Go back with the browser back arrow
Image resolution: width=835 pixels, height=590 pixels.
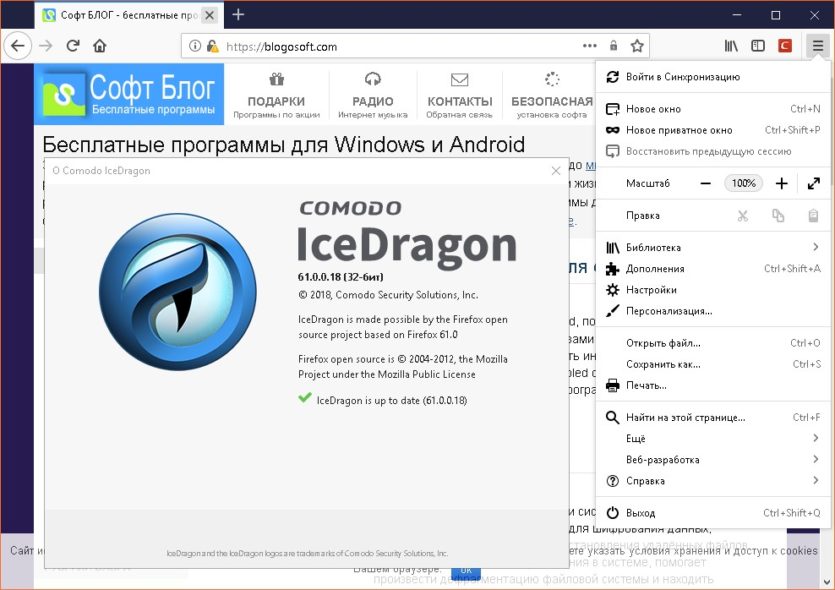click(x=18, y=46)
